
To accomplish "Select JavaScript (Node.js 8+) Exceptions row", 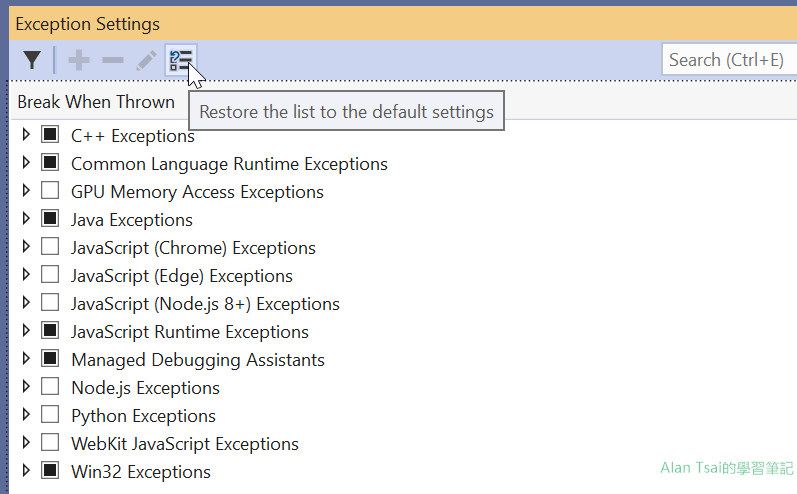I will tap(205, 303).
